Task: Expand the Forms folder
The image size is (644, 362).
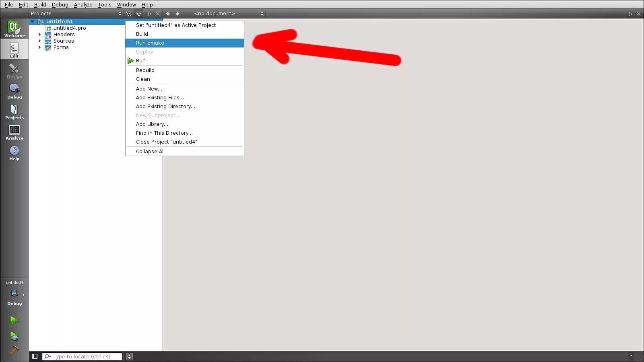Action: point(39,47)
